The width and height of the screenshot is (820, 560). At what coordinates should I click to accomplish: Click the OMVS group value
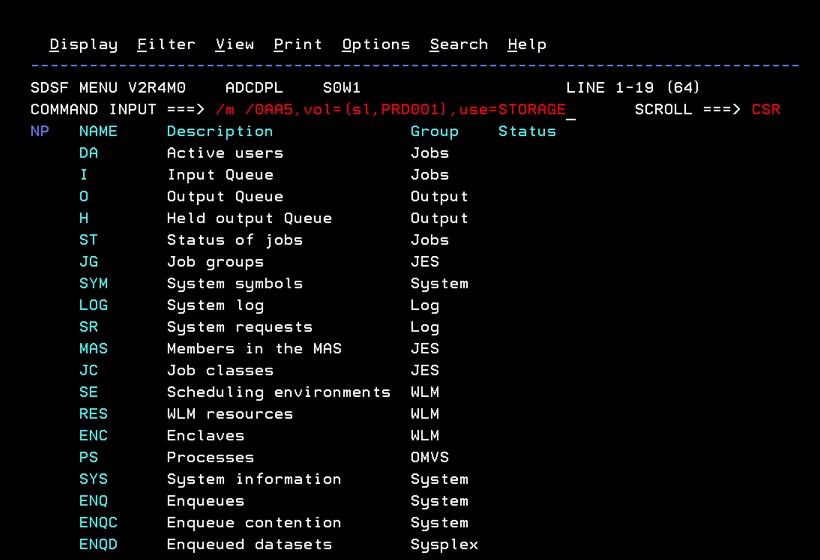tap(430, 457)
